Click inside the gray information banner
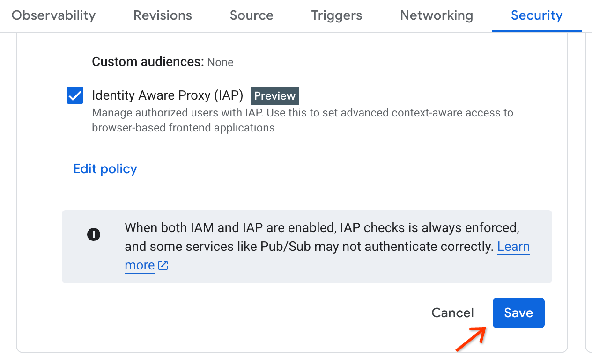Viewport: 592px width, 364px height. pyautogui.click(x=307, y=247)
